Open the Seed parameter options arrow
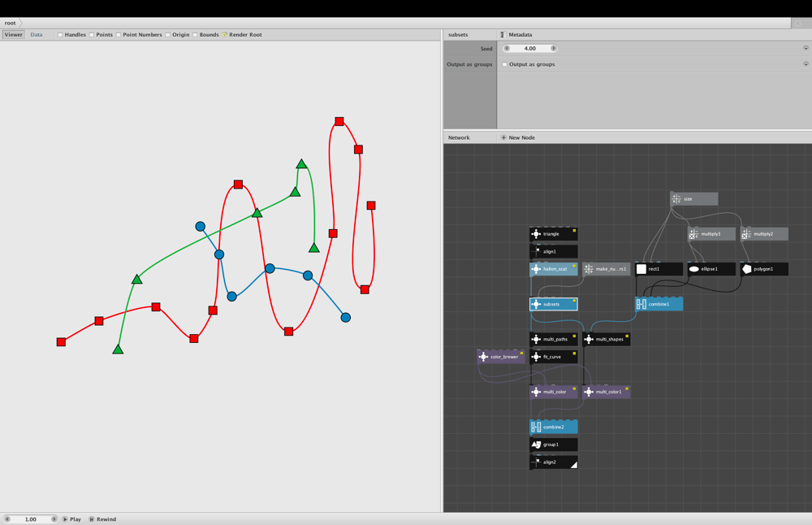This screenshot has height=525, width=812. 806,48
